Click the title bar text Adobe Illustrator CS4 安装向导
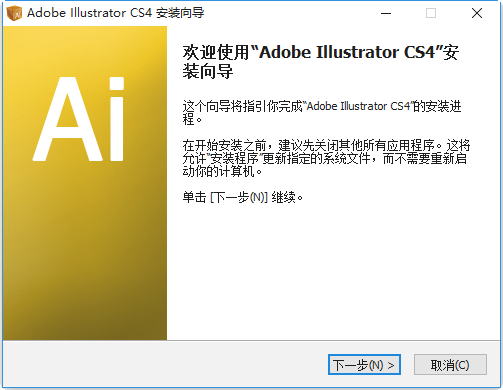The width and height of the screenshot is (503, 390). pos(115,13)
